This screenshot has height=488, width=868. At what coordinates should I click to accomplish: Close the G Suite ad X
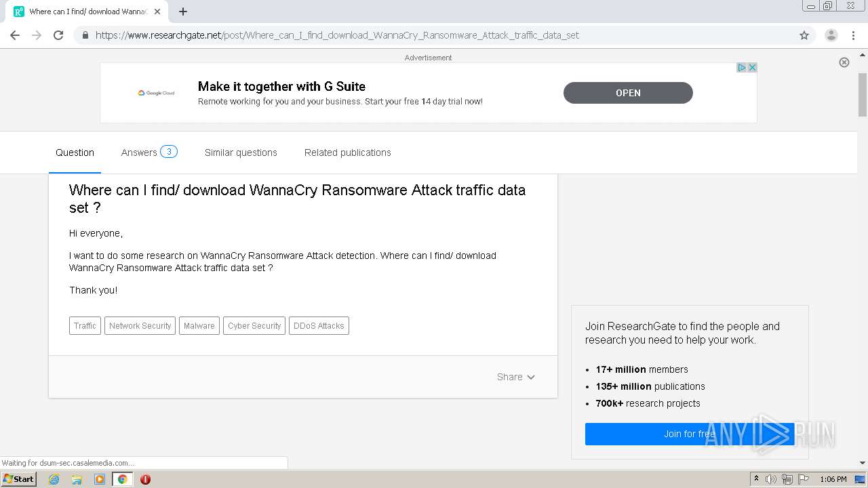point(752,68)
